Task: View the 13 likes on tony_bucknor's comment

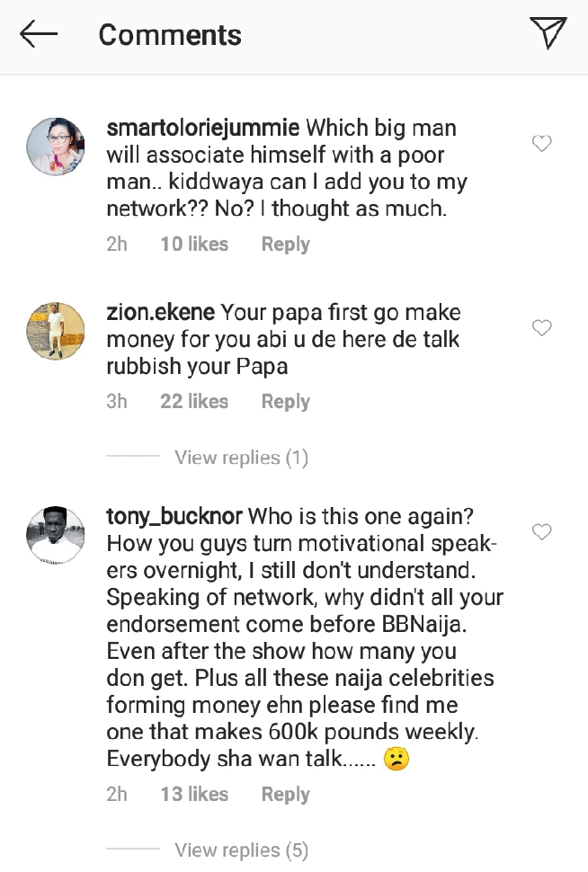Action: 194,795
